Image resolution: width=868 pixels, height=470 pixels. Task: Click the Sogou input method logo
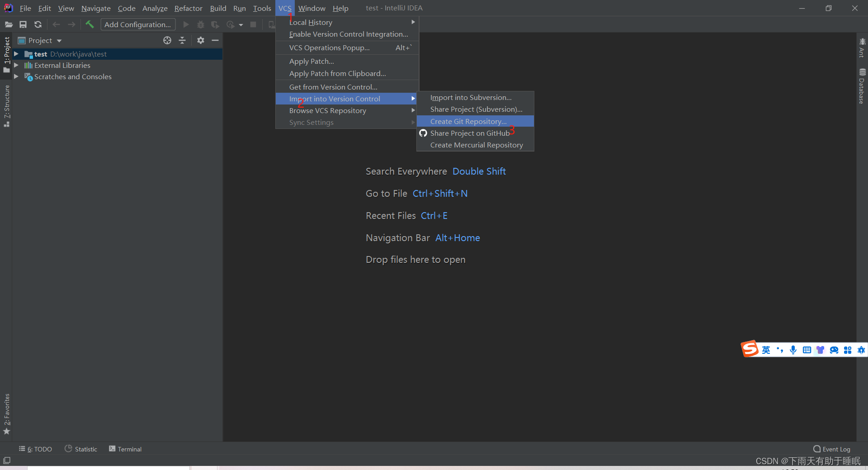(x=750, y=349)
